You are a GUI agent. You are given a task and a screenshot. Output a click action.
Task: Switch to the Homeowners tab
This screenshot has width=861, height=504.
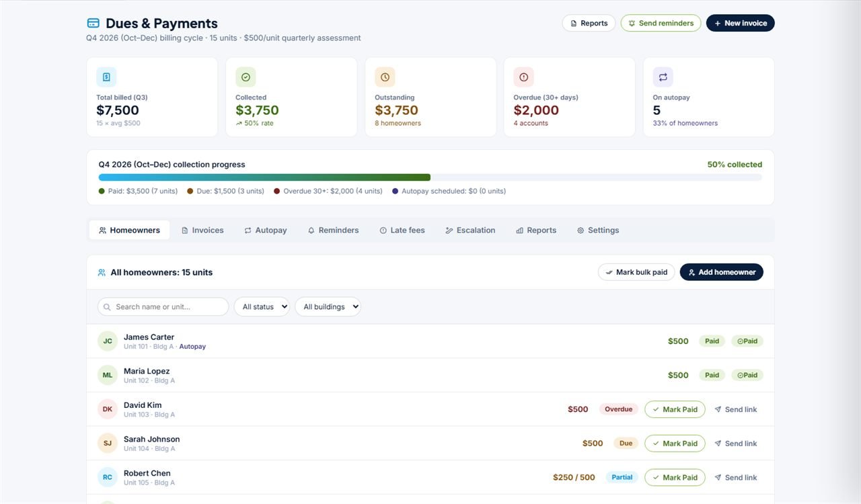click(x=129, y=230)
